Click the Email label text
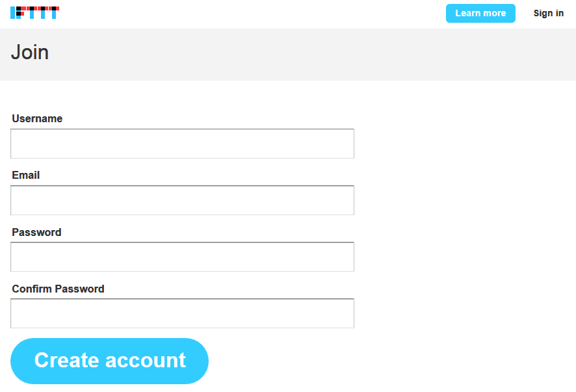The image size is (576, 392). click(x=26, y=175)
